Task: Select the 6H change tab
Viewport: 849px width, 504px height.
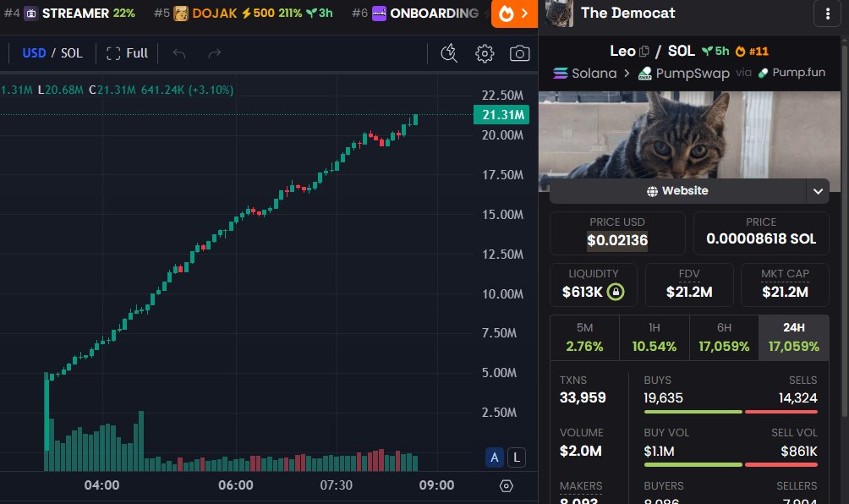Action: pyautogui.click(x=724, y=337)
